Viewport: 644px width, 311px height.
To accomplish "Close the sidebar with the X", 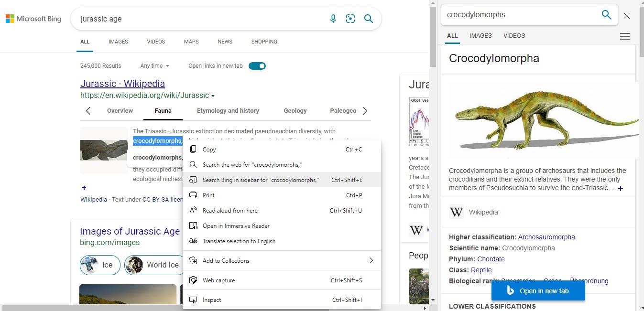I will 627,15.
